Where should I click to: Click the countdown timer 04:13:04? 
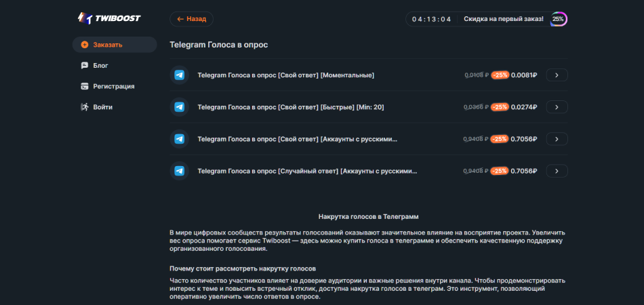(431, 19)
